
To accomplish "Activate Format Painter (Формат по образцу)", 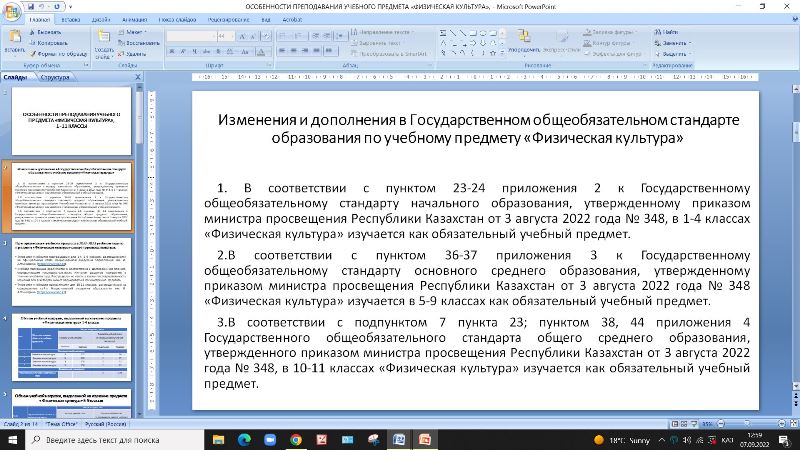I will 58,54.
